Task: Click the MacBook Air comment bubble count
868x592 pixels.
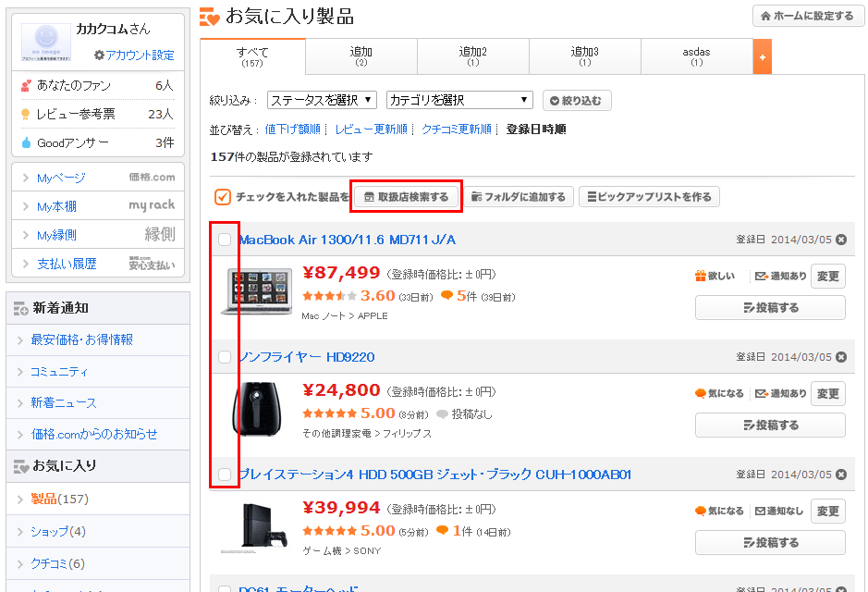Action: [x=458, y=296]
